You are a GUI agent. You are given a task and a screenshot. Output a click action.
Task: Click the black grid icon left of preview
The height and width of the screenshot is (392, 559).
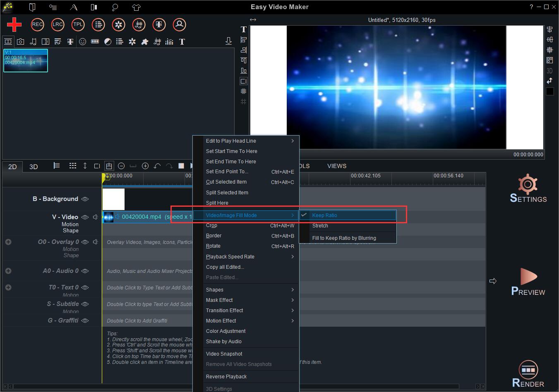coord(243,91)
